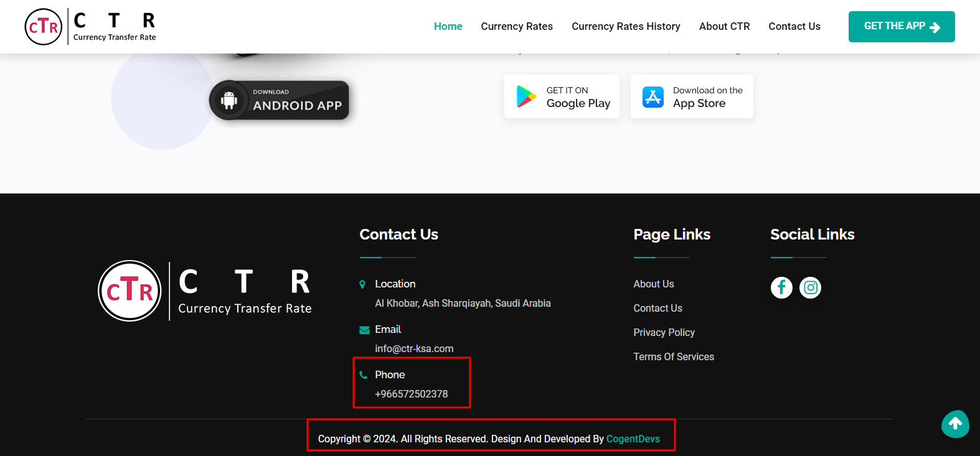980x456 pixels.
Task: Open Terms Of Services footer link
Action: click(674, 356)
